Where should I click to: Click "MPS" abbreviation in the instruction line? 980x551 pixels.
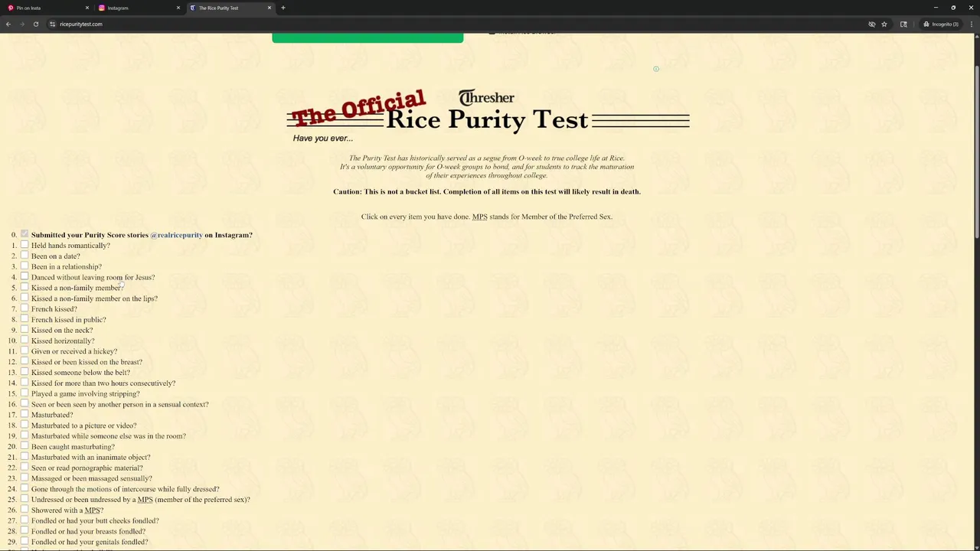pos(479,217)
